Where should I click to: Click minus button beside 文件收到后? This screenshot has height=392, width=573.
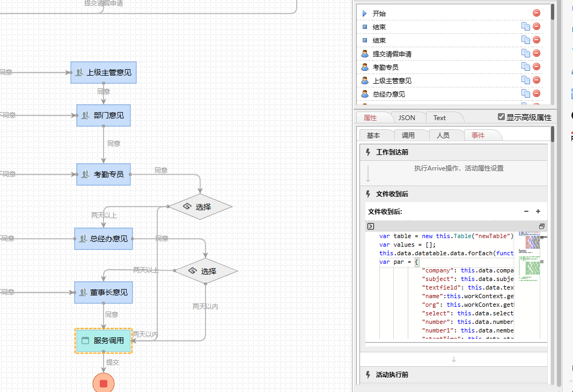526,211
